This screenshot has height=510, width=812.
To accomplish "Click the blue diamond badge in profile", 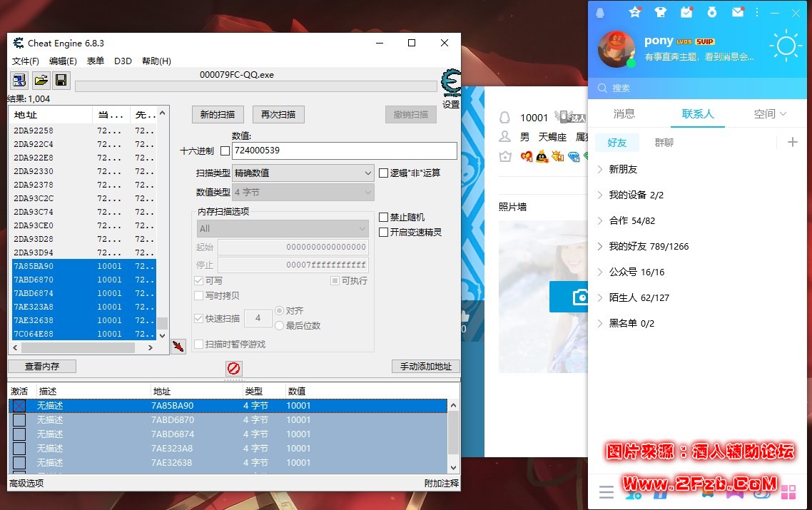I will click(x=574, y=156).
